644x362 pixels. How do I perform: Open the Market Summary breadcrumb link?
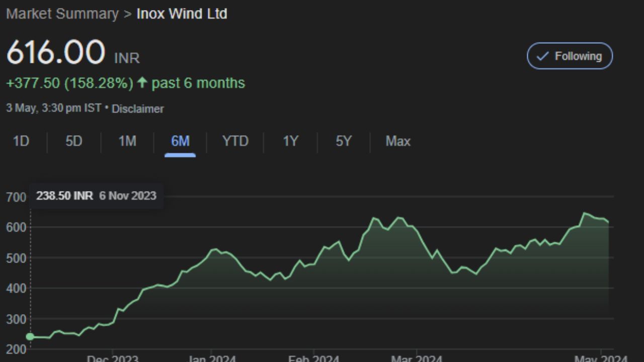click(x=62, y=14)
